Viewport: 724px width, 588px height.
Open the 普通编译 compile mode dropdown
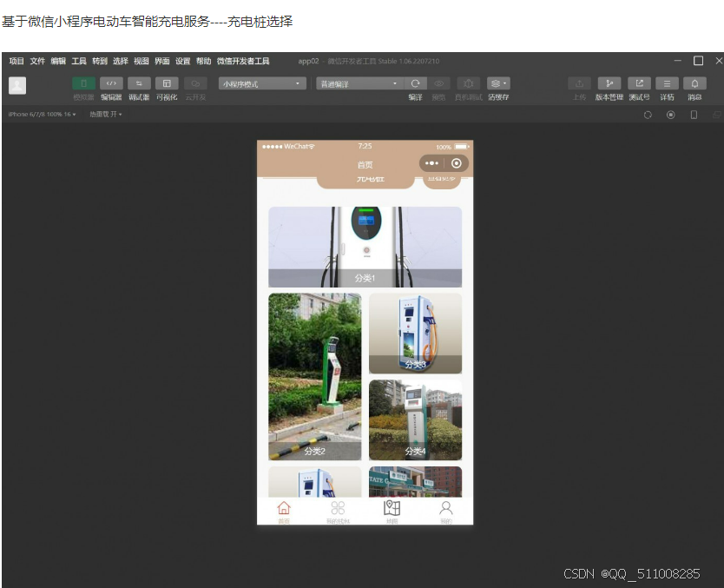point(356,83)
